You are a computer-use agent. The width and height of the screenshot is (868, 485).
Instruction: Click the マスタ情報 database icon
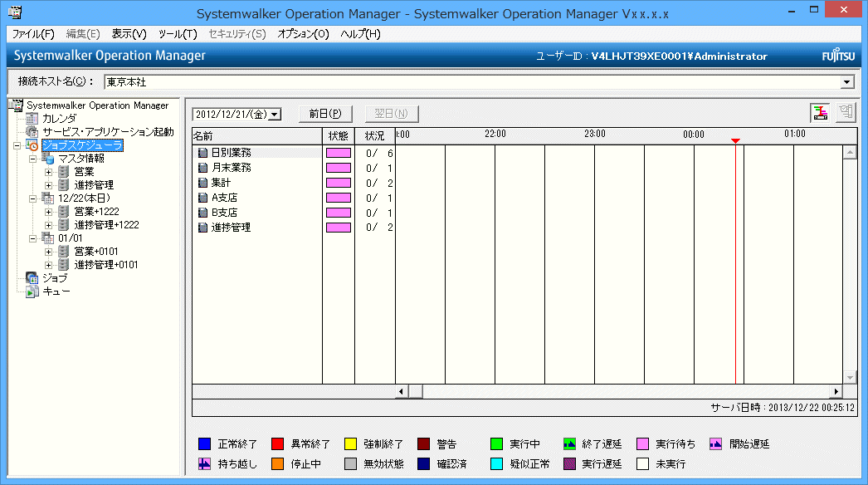click(48, 159)
